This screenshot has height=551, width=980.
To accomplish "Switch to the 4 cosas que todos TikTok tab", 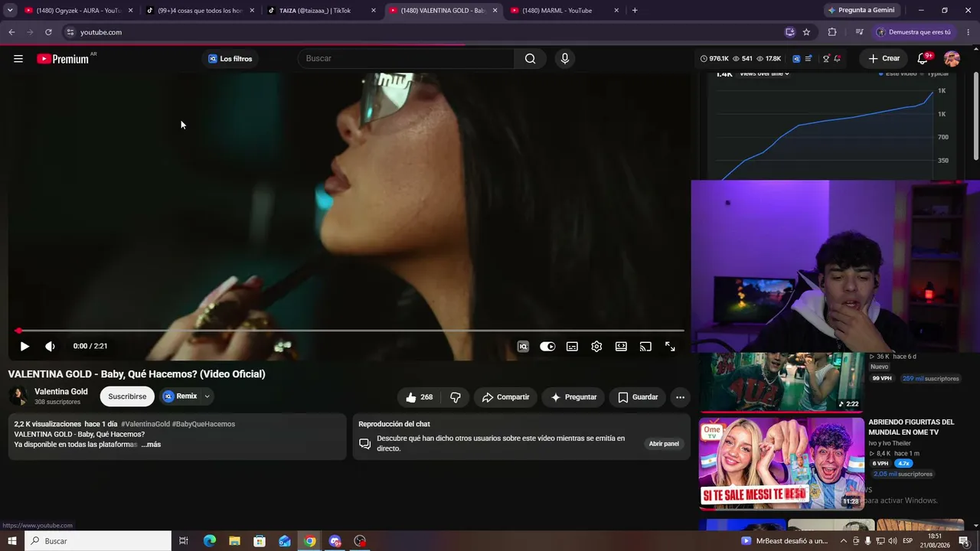I will (x=200, y=11).
